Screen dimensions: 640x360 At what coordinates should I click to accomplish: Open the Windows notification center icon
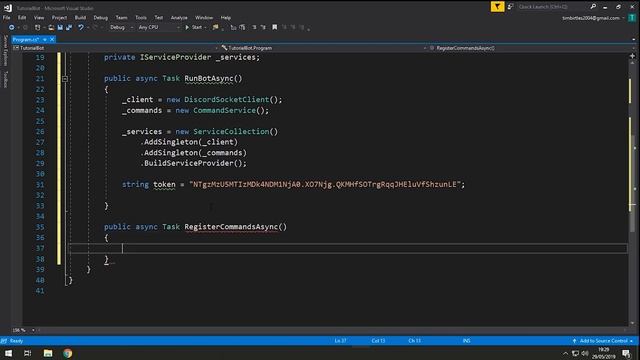click(x=626, y=353)
